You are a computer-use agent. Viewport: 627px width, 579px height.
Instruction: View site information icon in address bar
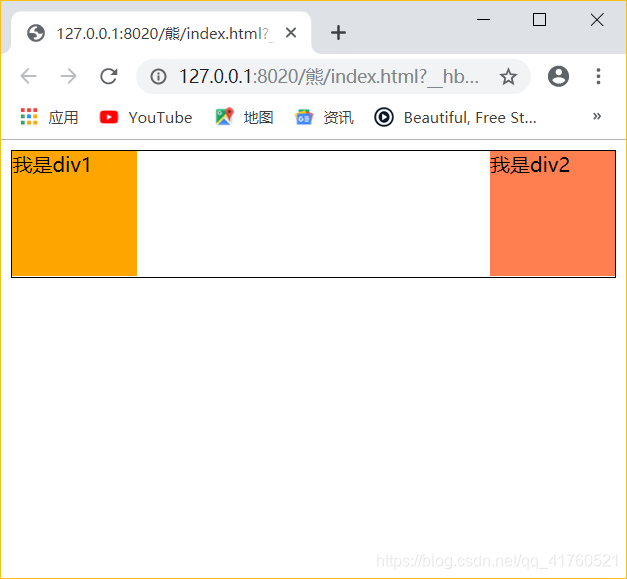click(158, 76)
